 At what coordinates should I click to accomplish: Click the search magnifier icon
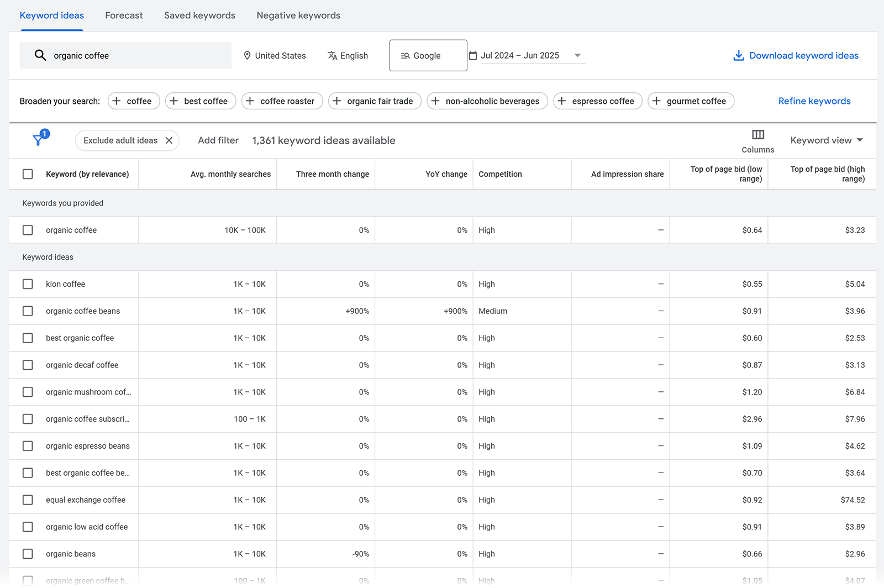pos(40,55)
